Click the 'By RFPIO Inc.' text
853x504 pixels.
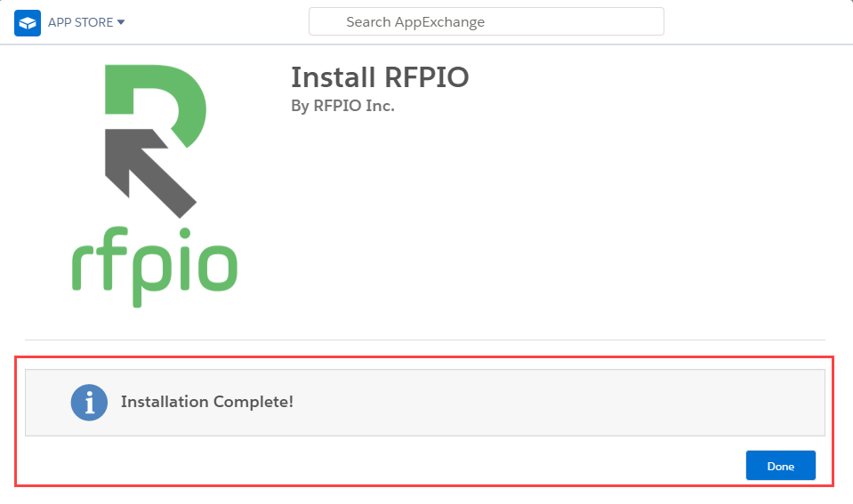click(x=342, y=106)
